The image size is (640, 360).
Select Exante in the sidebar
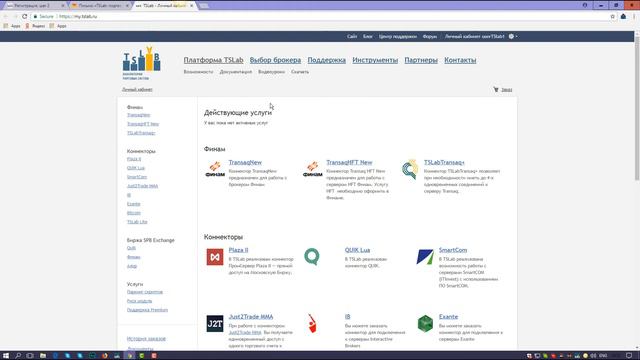(133, 204)
